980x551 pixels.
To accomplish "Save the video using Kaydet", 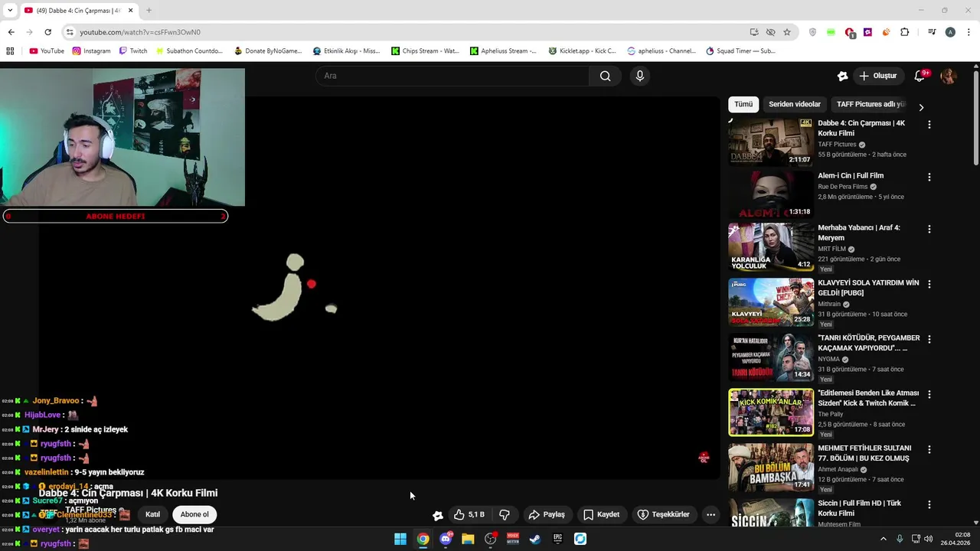I will (x=602, y=514).
